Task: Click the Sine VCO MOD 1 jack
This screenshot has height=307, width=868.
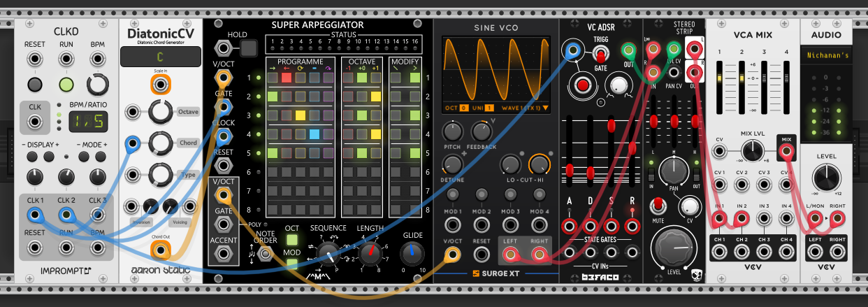Action: 454,224
